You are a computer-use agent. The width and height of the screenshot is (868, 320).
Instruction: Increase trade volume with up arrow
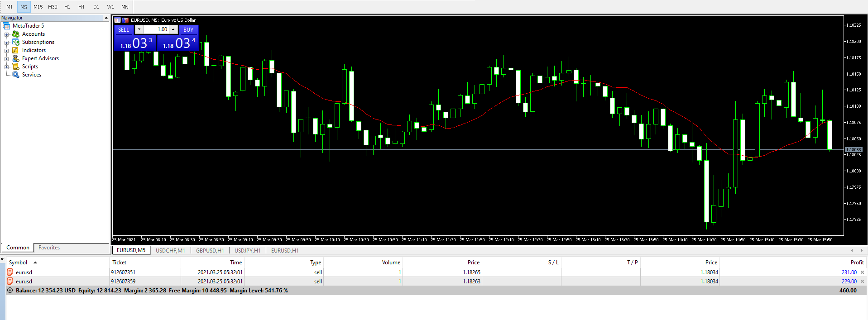click(173, 29)
